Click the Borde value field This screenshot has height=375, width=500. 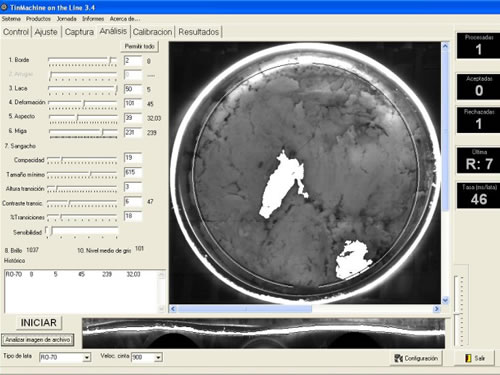(133, 61)
